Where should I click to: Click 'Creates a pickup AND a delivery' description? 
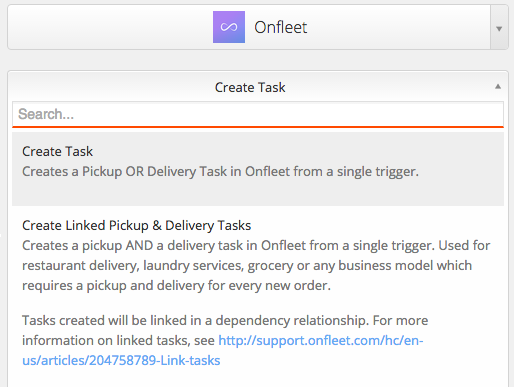click(256, 246)
